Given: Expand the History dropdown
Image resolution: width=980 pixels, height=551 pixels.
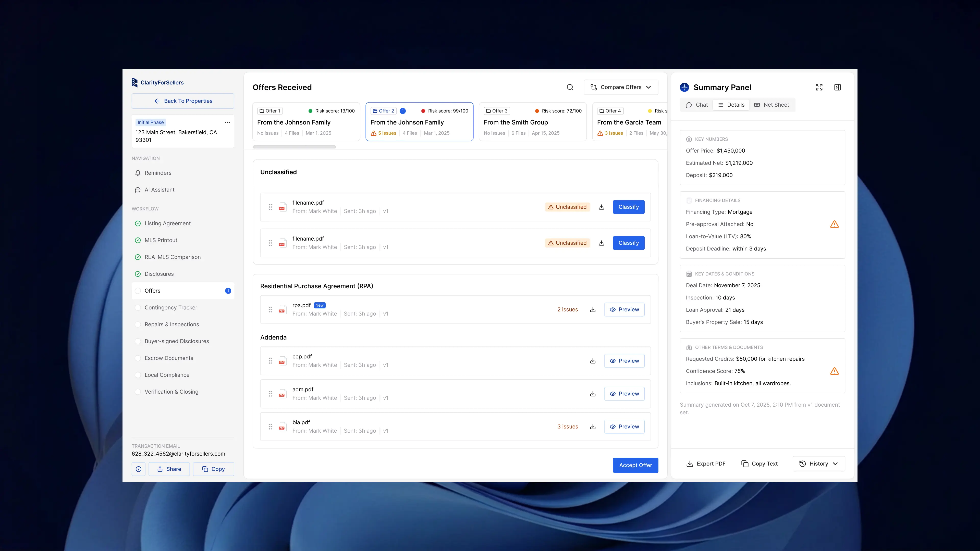Looking at the screenshot, I should click(819, 464).
